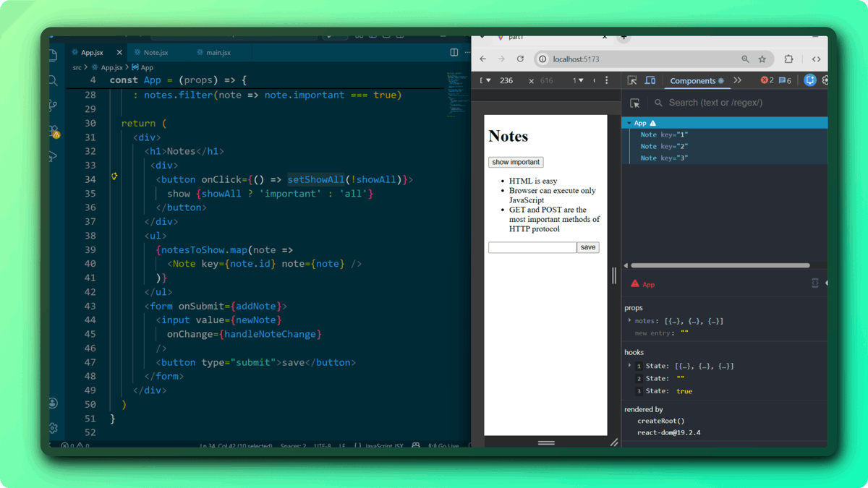Click the show important button on the page
This screenshot has width=868, height=488.
coord(516,162)
